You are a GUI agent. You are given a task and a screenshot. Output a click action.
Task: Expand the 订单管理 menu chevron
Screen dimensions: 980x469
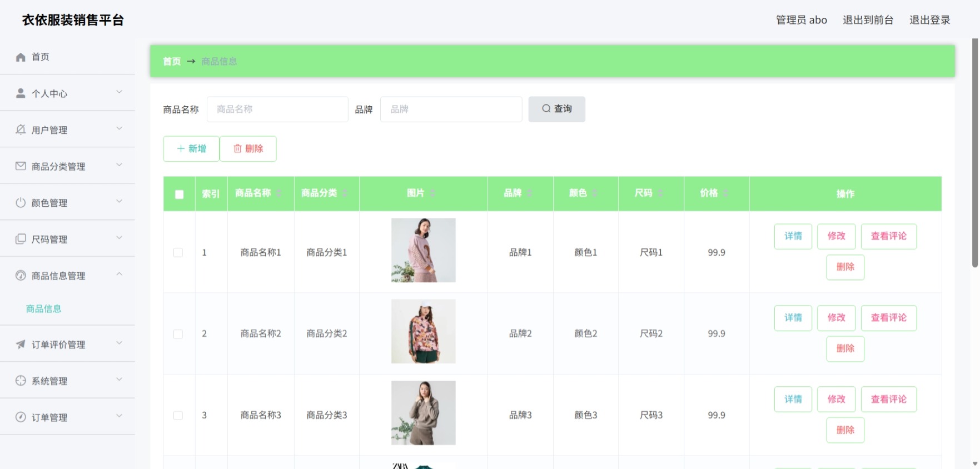coord(119,416)
